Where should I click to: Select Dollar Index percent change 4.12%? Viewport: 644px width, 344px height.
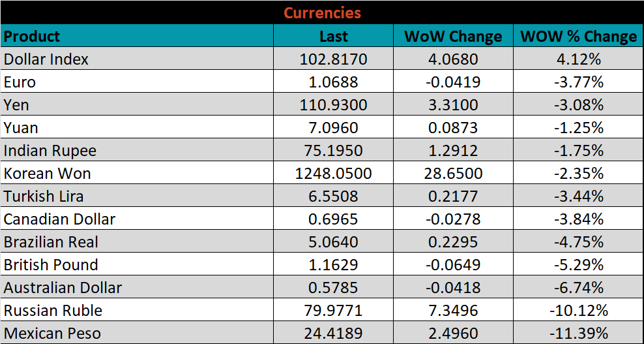(579, 59)
